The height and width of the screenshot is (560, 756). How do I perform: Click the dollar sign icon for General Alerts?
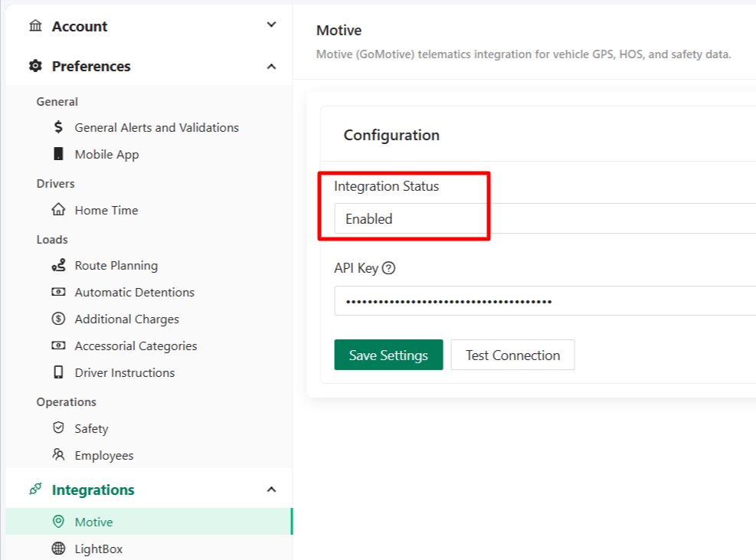click(58, 127)
